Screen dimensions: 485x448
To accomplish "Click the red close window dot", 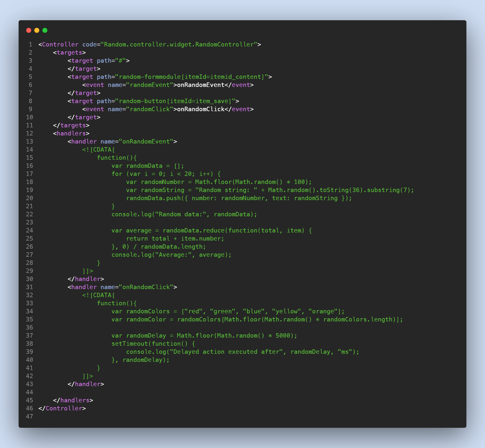I will (x=29, y=30).
